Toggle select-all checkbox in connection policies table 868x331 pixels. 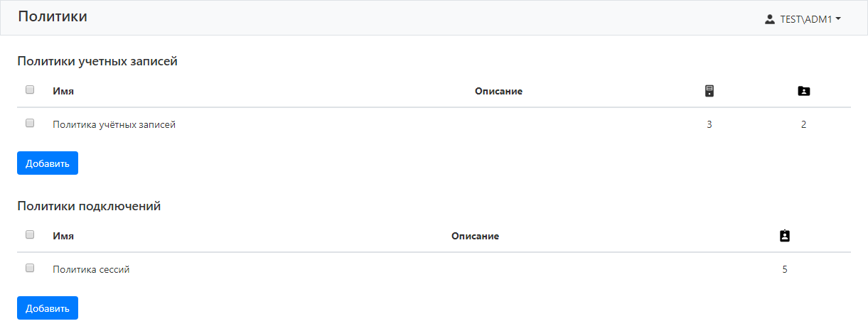coord(30,234)
